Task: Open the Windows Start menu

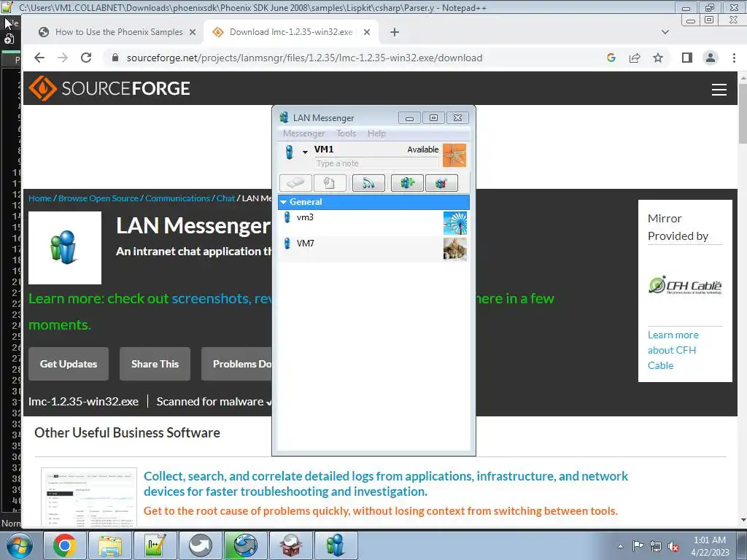Action: pyautogui.click(x=20, y=545)
